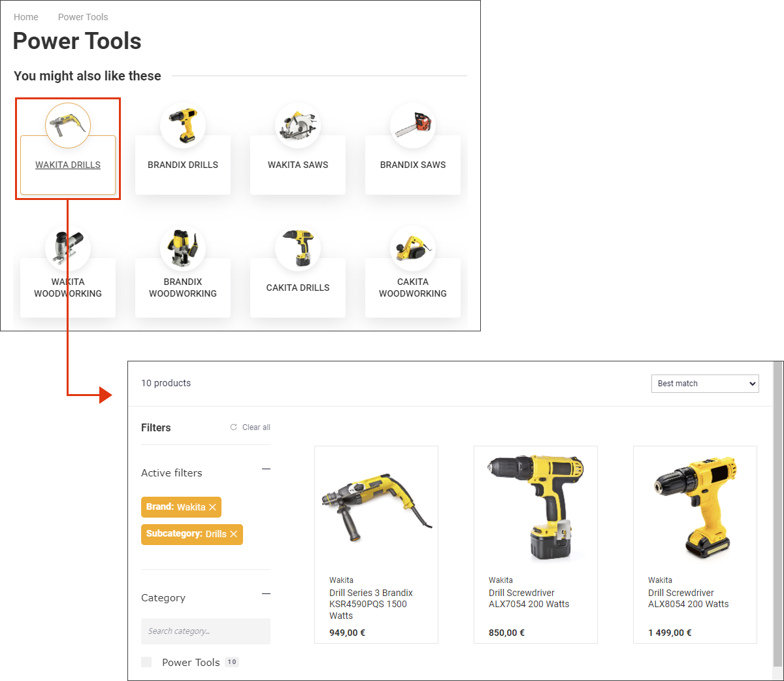The width and height of the screenshot is (784, 681).
Task: Open the WAKITA DRILLS category link
Action: [x=67, y=165]
